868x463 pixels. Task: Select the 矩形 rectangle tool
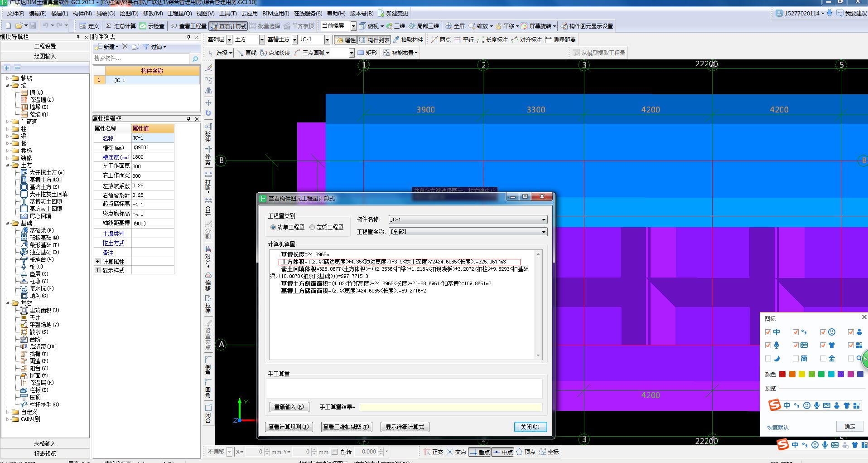pos(367,53)
